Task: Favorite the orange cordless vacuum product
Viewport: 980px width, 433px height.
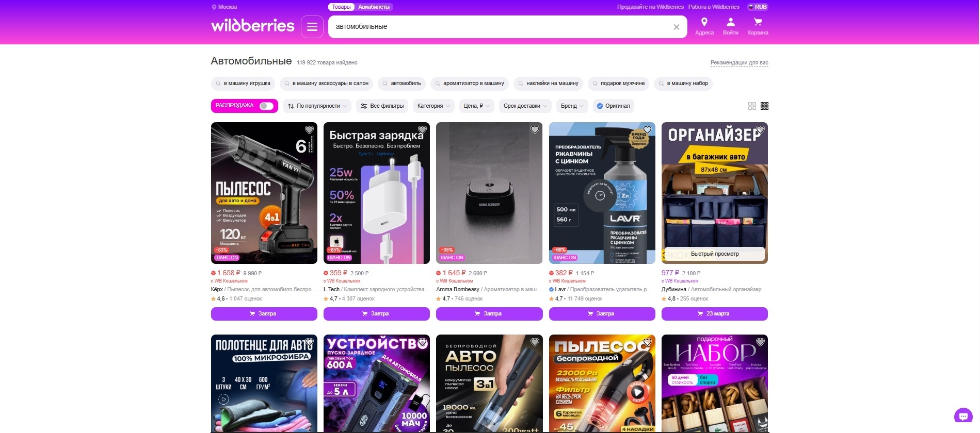Action: pos(647,342)
